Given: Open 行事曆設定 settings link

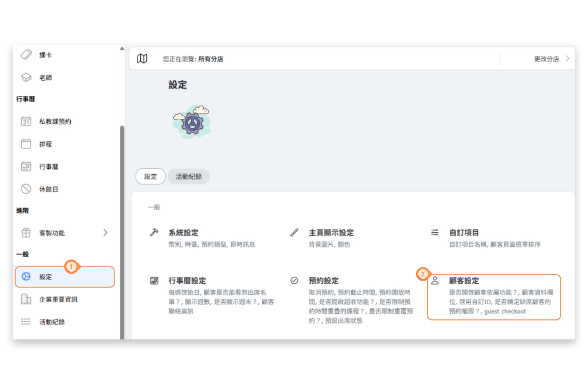Looking at the screenshot, I should point(187,281).
